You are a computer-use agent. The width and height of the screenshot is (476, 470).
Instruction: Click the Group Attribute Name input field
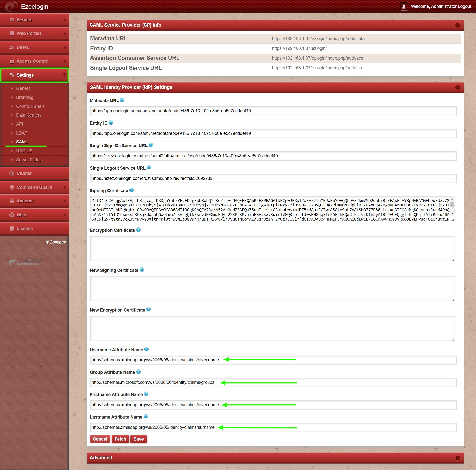[273, 382]
